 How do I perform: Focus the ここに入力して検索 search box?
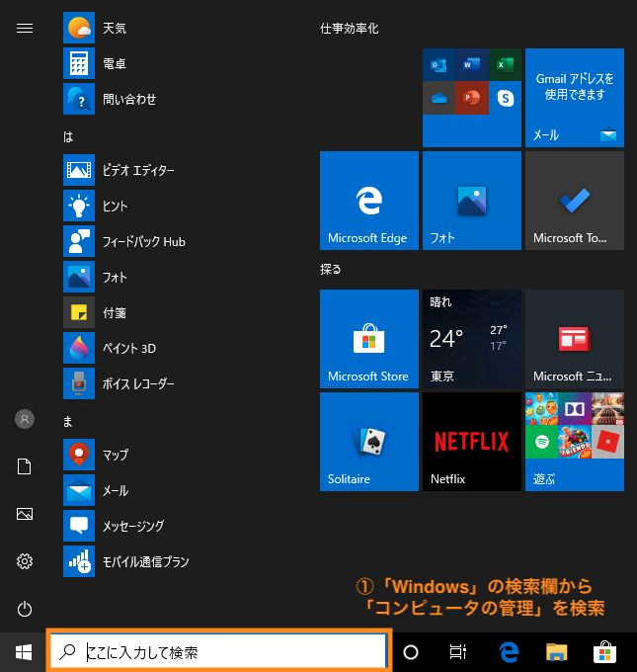click(219, 652)
